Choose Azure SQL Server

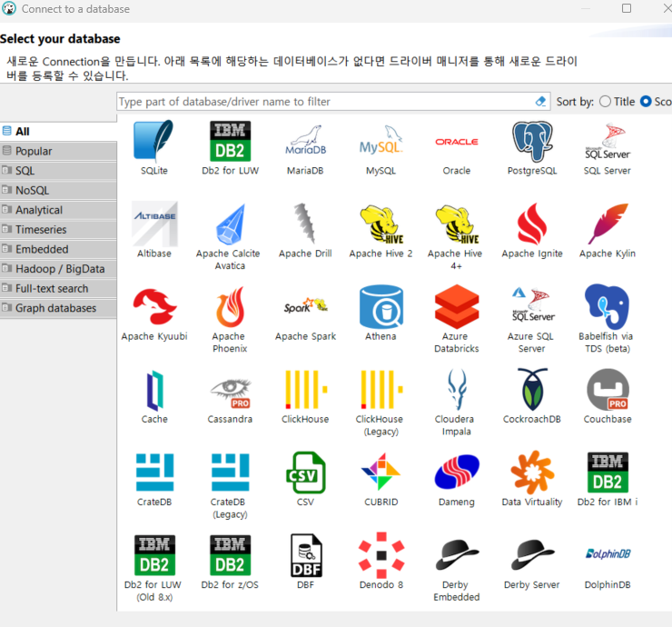[532, 304]
